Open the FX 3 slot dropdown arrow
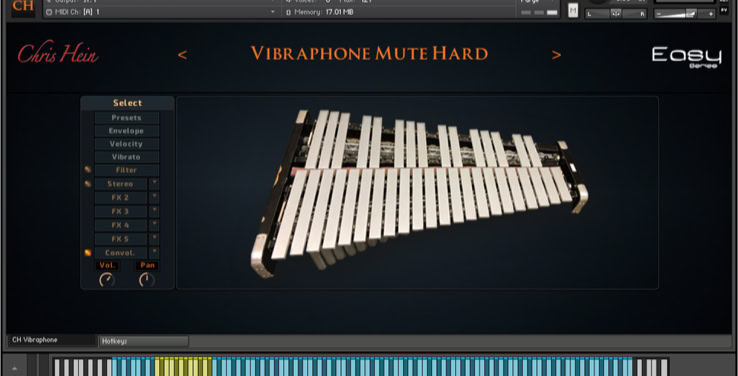The height and width of the screenshot is (376, 738). tap(154, 211)
